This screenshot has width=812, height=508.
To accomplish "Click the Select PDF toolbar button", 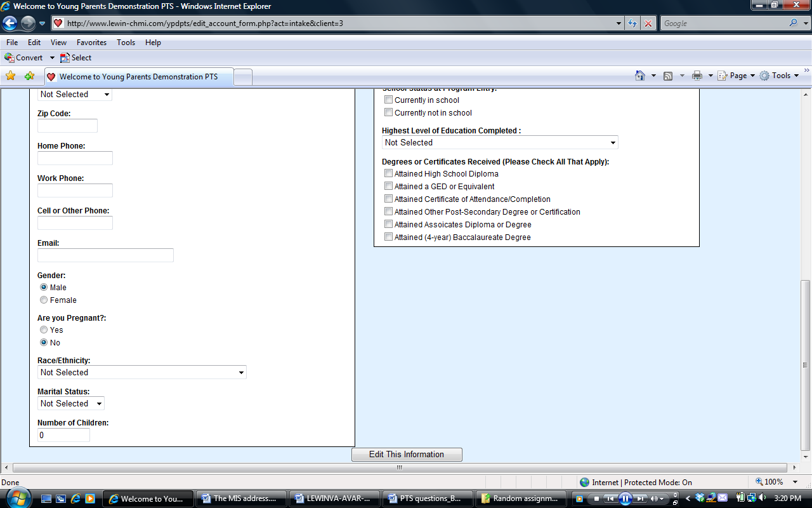I will (x=75, y=58).
